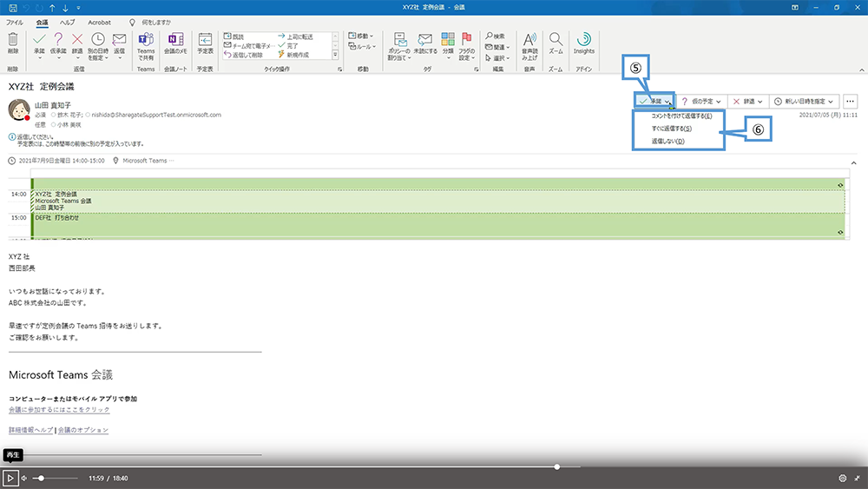This screenshot has width=868, height=489.
Task: Click the more actions (…) button
Action: point(851,102)
